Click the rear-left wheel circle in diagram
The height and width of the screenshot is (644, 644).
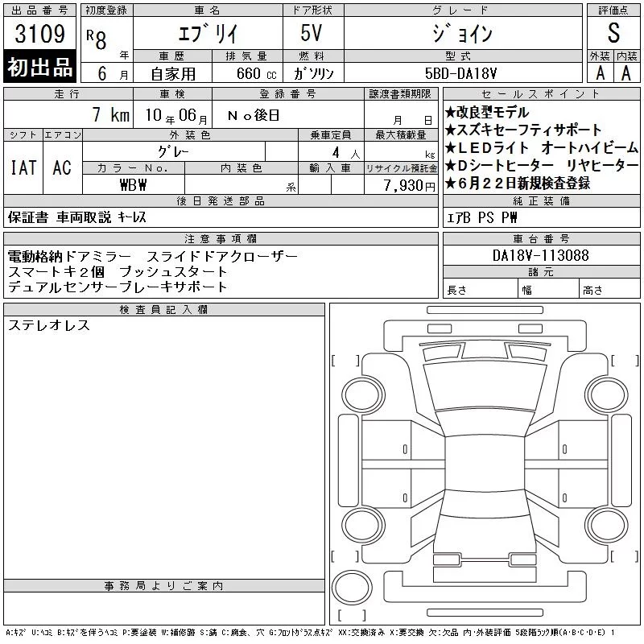363,525
